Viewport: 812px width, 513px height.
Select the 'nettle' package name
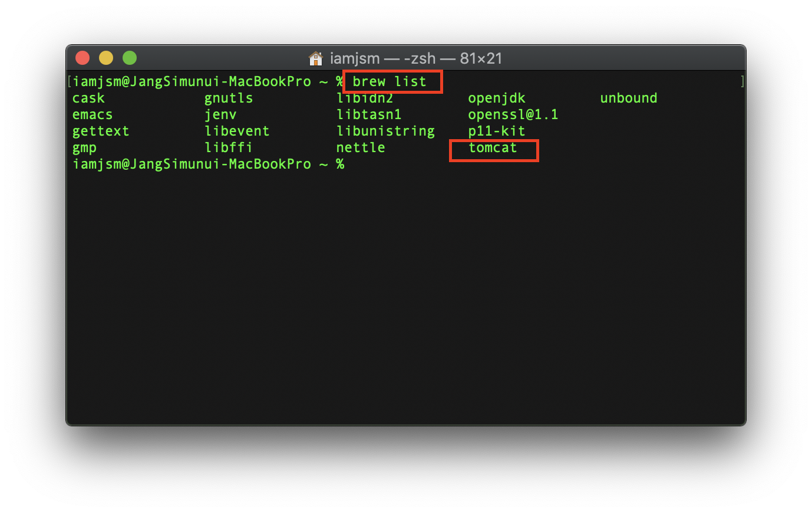point(361,147)
